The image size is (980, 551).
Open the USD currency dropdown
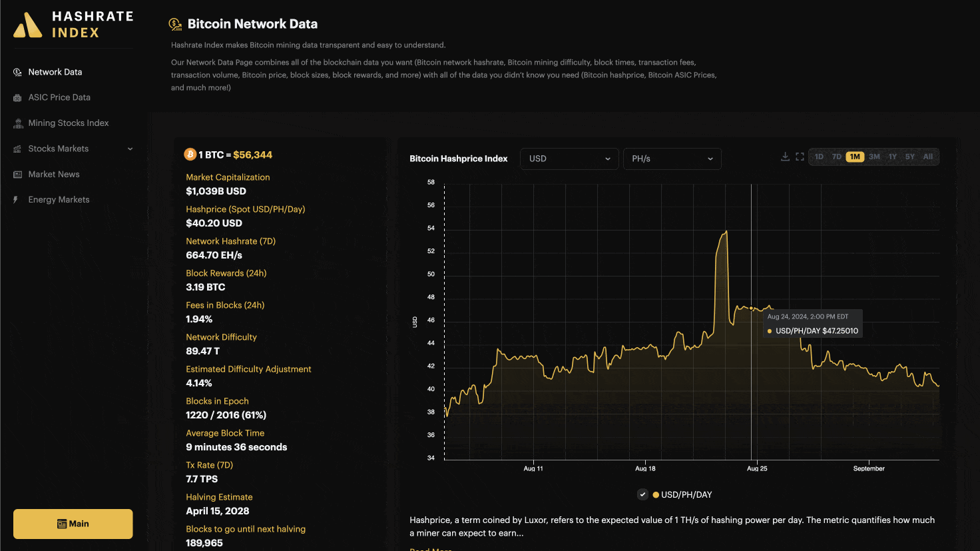point(569,159)
